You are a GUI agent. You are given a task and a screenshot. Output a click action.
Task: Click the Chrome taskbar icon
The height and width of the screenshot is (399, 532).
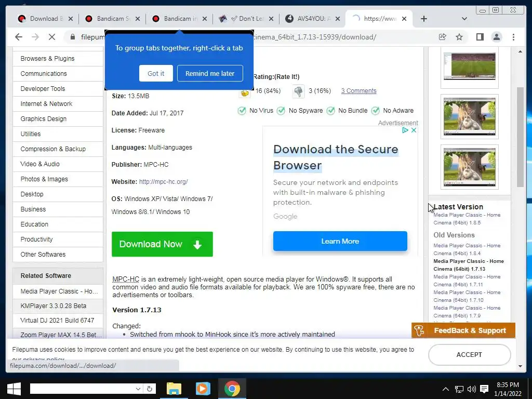232,389
